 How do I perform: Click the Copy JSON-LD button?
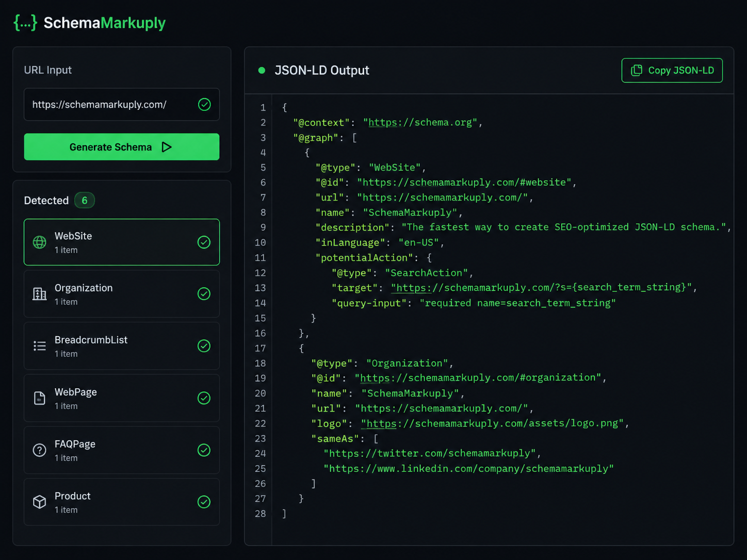[x=672, y=70]
